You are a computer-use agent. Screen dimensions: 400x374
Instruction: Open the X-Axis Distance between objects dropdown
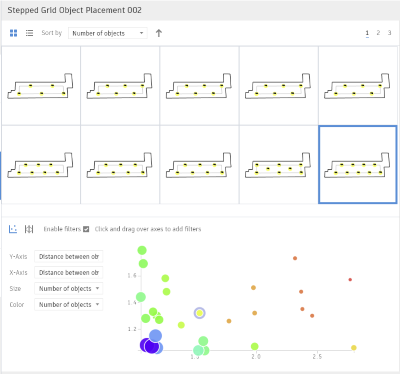[x=69, y=273]
